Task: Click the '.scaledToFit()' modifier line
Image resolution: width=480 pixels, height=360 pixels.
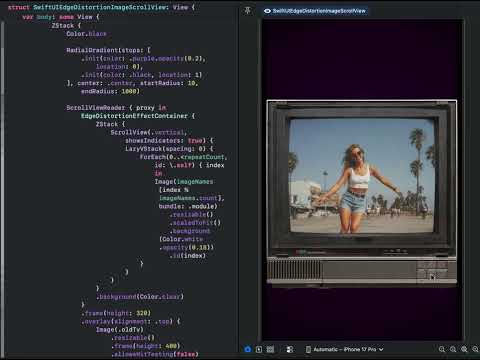Action: (x=195, y=223)
